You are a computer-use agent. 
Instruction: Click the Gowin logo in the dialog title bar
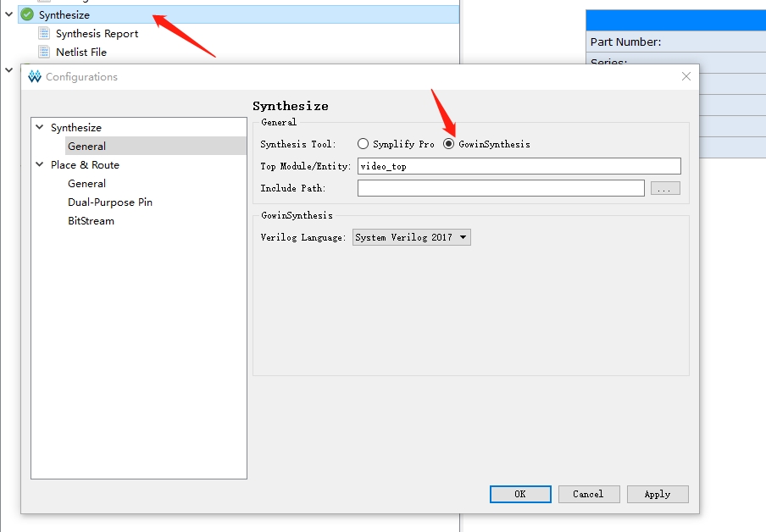coord(35,77)
